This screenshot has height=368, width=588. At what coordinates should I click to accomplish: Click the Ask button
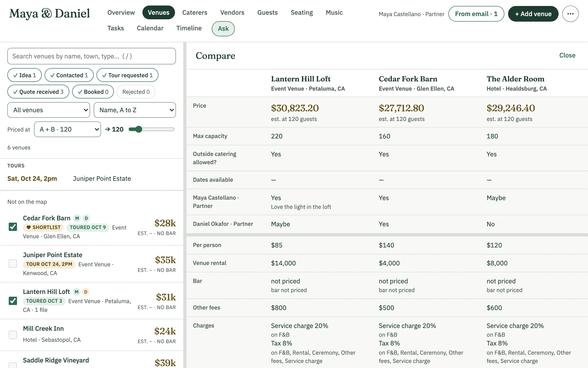tap(223, 29)
